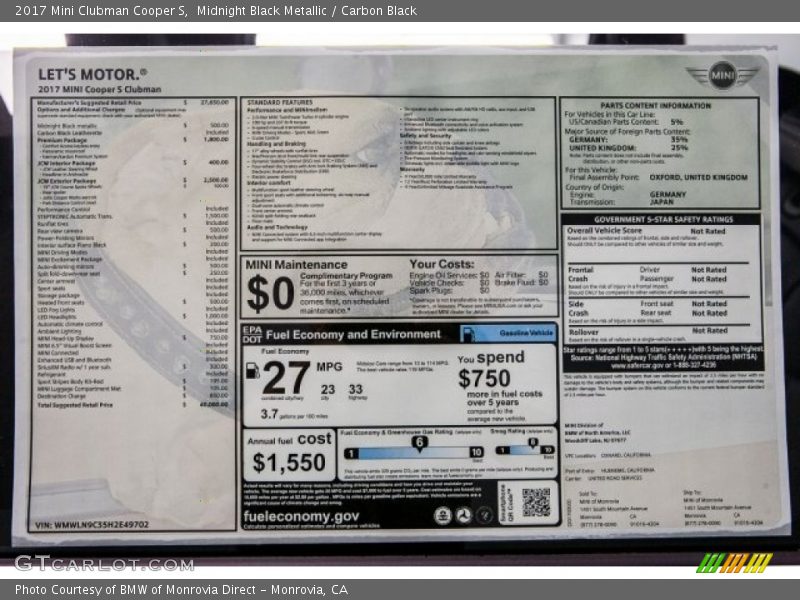Click the 'Fuel Economy and Environment' header
The image size is (800, 600).
tap(353, 335)
